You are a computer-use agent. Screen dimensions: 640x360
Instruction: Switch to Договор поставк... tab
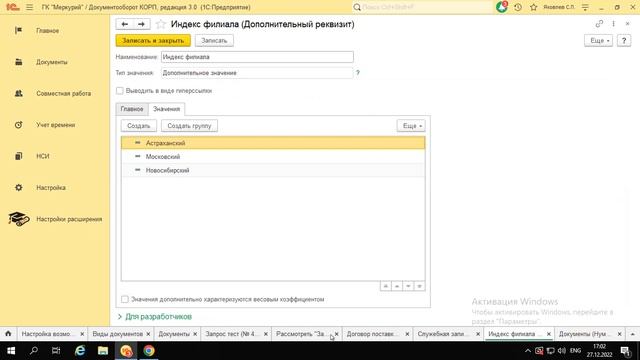pyautogui.click(x=372, y=334)
